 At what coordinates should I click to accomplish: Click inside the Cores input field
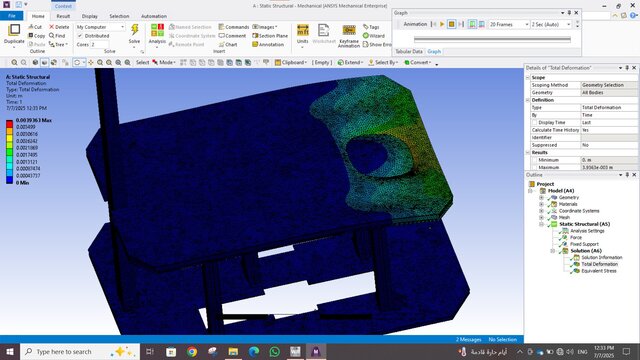(100, 44)
